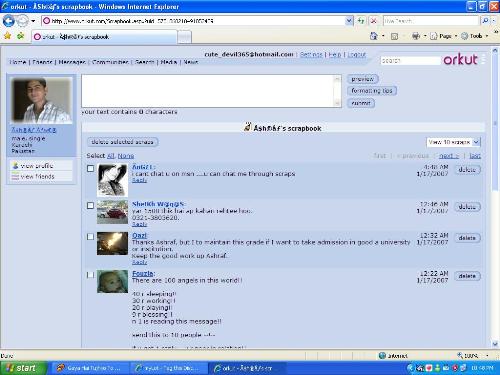Image resolution: width=500 pixels, height=375 pixels.
Task: Click the scrapbook icon beside Ashraf's scrapbook title
Action: click(x=247, y=127)
